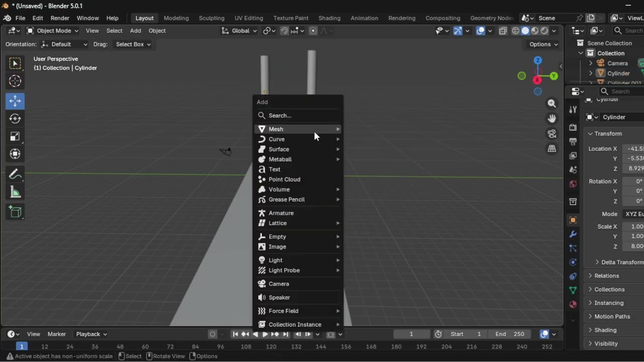Viewport: 644px width, 362px height.
Task: Click the current frame field
Action: (x=411, y=334)
